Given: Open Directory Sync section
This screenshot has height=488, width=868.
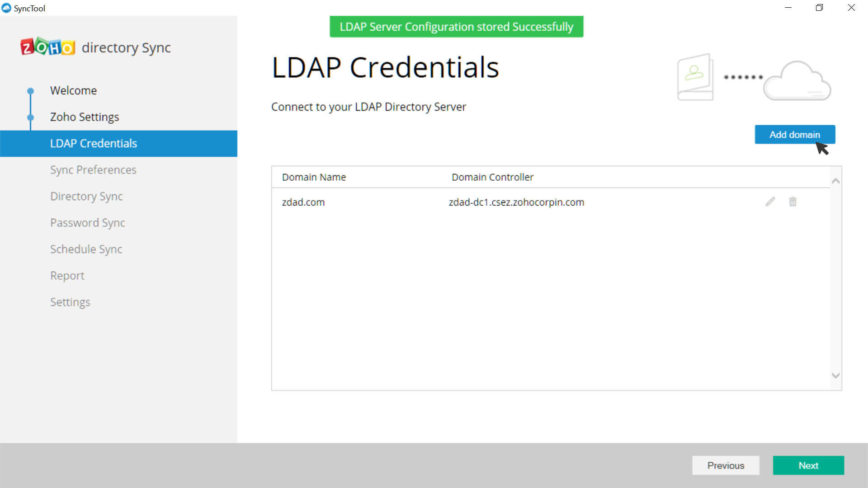Looking at the screenshot, I should (x=86, y=196).
